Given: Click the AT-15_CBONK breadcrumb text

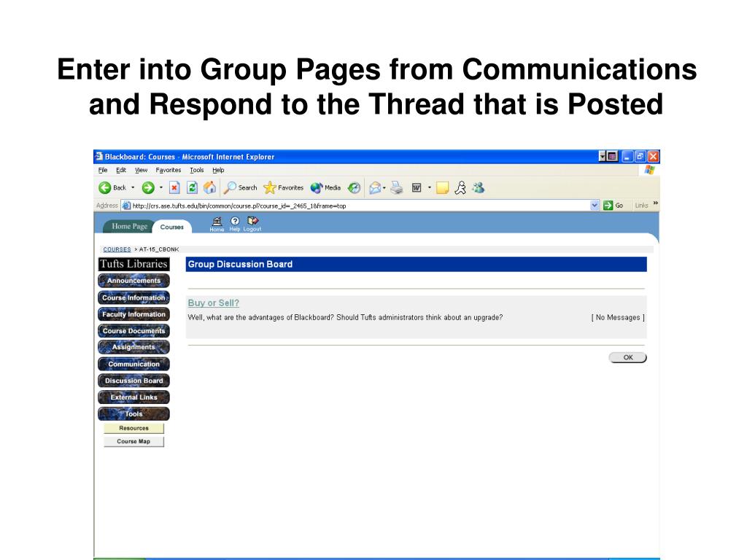Looking at the screenshot, I should (x=159, y=249).
